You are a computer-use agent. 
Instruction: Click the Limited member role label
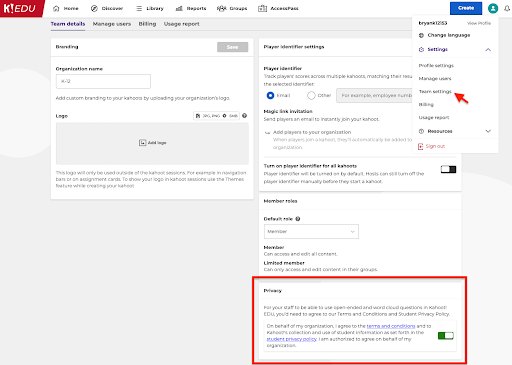tap(284, 263)
